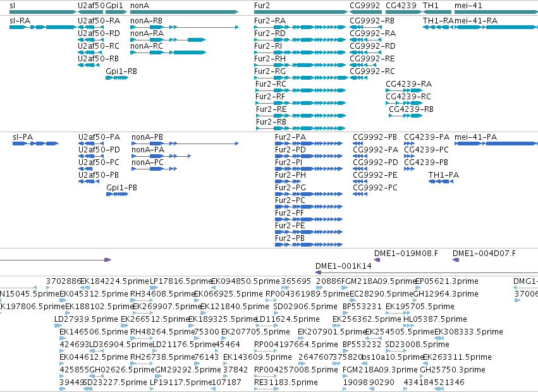The image size is (538, 392).
Task: Select the Fur2 gene label
Action: pos(262,6)
